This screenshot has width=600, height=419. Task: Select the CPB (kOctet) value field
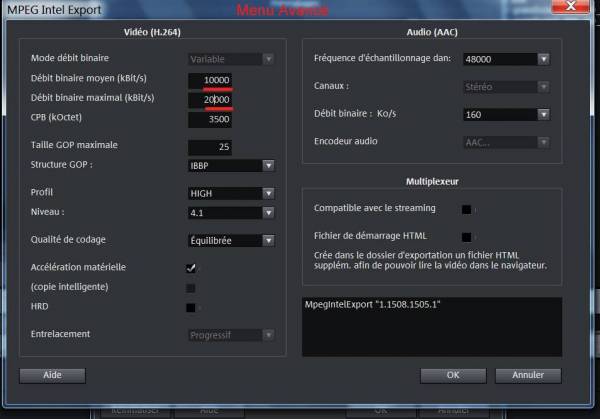(210, 119)
